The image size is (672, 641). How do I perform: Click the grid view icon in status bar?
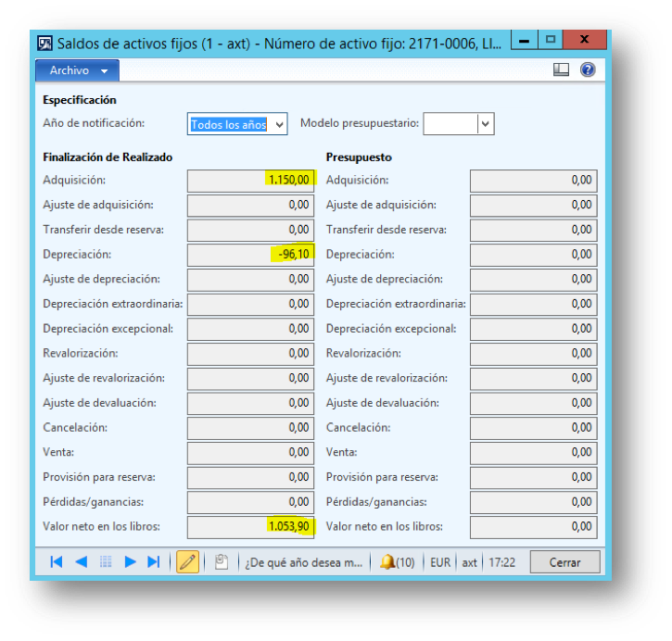pos(106,561)
